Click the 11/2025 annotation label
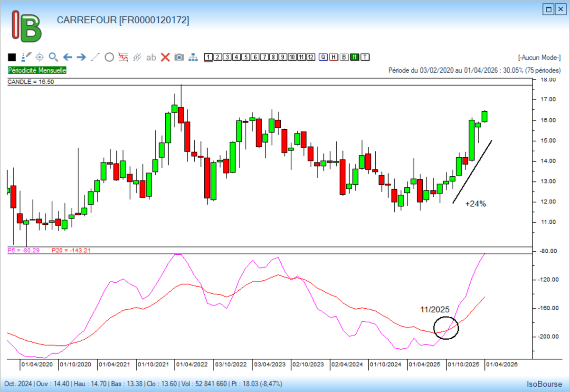 point(435,309)
